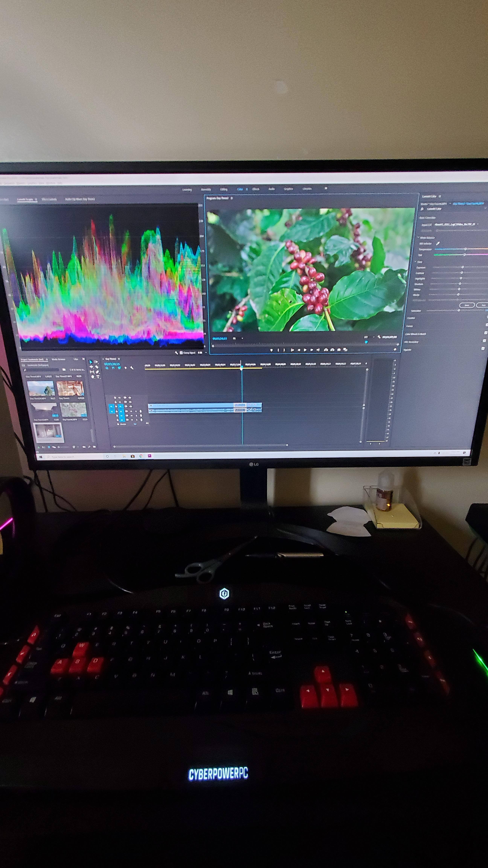
Task: Switch to the Effects workspace tab
Action: [x=256, y=189]
